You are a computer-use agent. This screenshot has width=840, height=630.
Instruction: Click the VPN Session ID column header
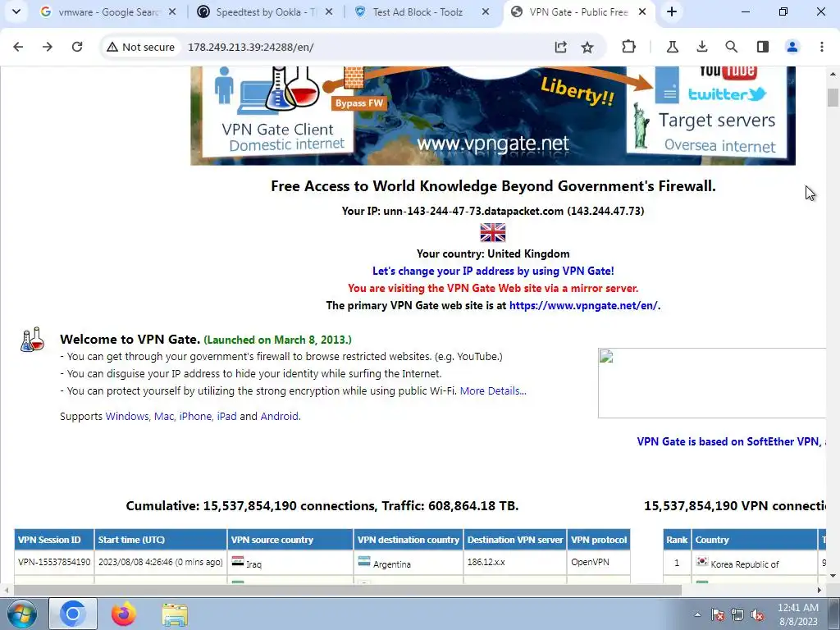click(54, 540)
